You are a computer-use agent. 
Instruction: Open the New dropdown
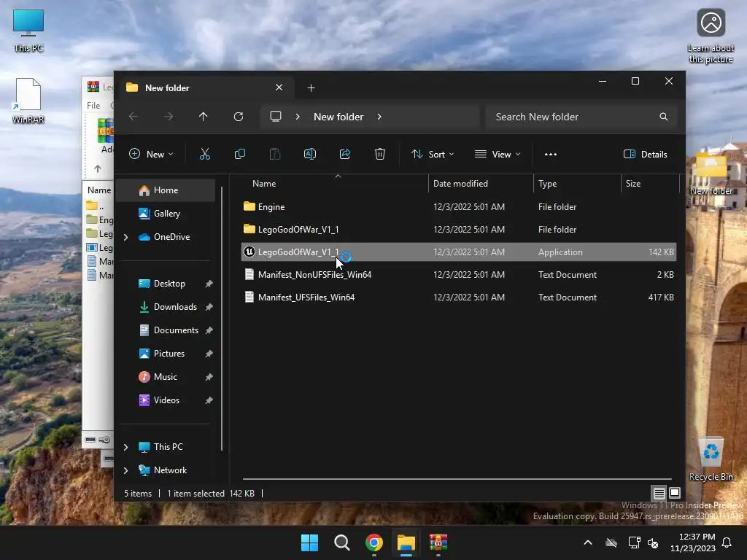pos(152,155)
